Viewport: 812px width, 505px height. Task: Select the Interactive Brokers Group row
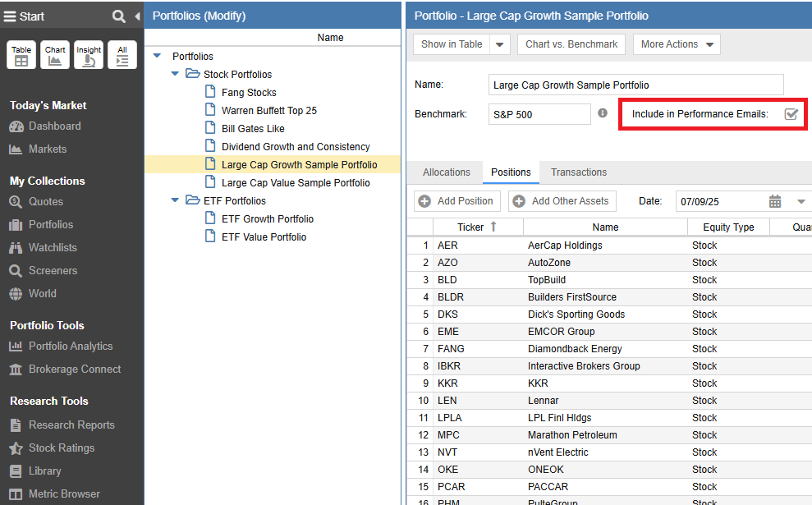pos(609,366)
